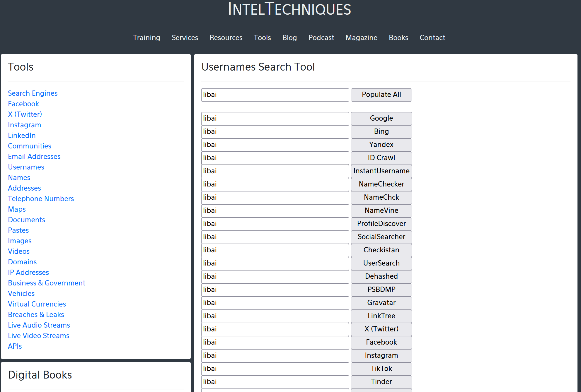581x392 pixels.
Task: Open the Telephone Numbers tool link
Action: click(41, 198)
